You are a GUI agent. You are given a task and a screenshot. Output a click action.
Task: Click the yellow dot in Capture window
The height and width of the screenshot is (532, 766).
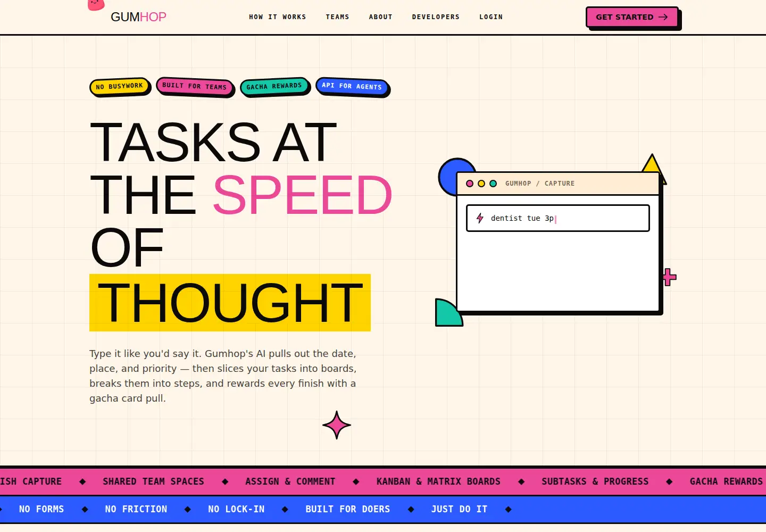click(481, 184)
